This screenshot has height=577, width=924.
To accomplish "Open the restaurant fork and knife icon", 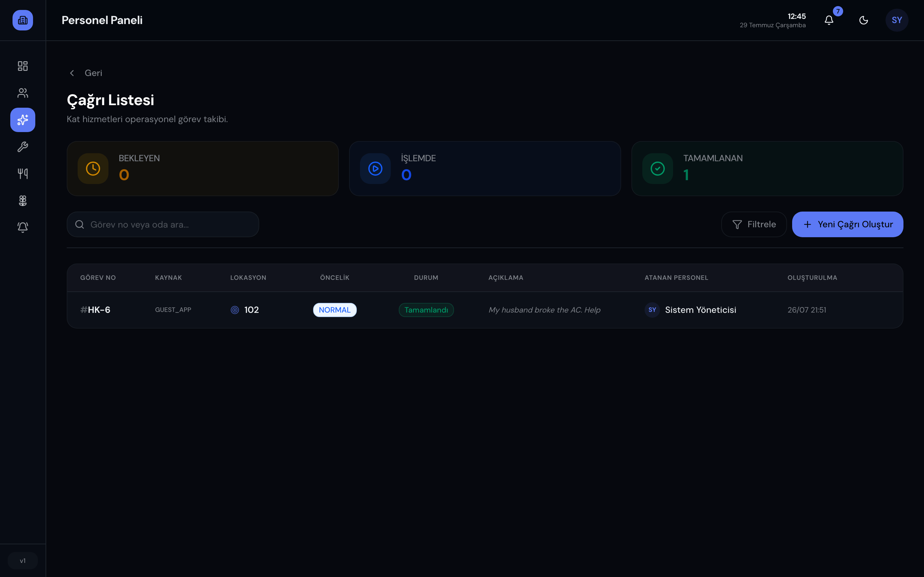I will tap(22, 174).
